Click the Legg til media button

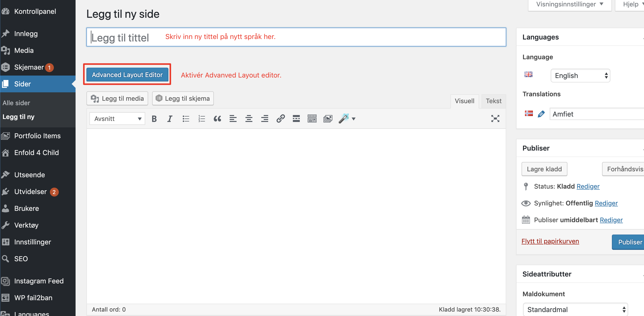click(117, 99)
